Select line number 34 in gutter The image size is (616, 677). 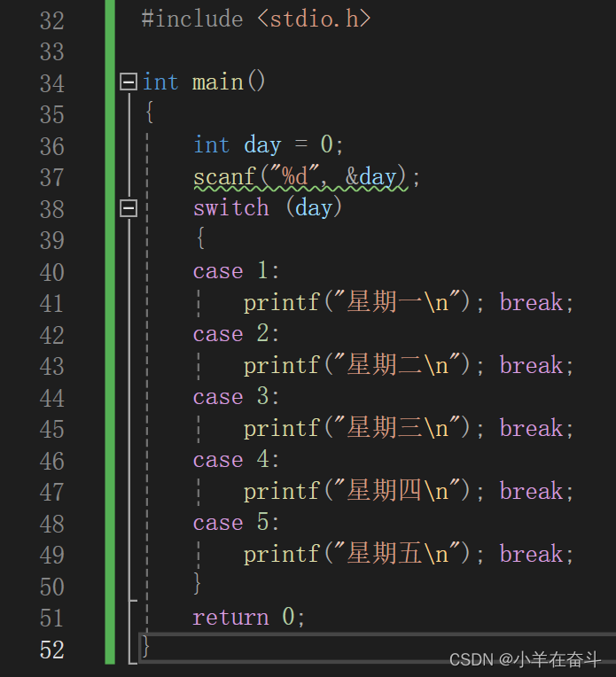tap(51, 83)
